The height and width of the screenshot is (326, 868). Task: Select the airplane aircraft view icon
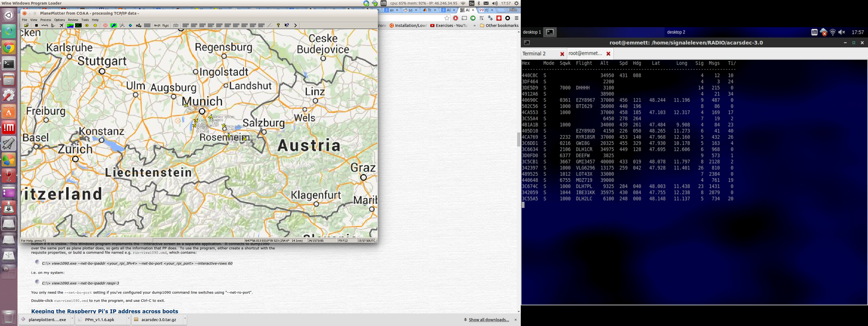click(x=62, y=26)
